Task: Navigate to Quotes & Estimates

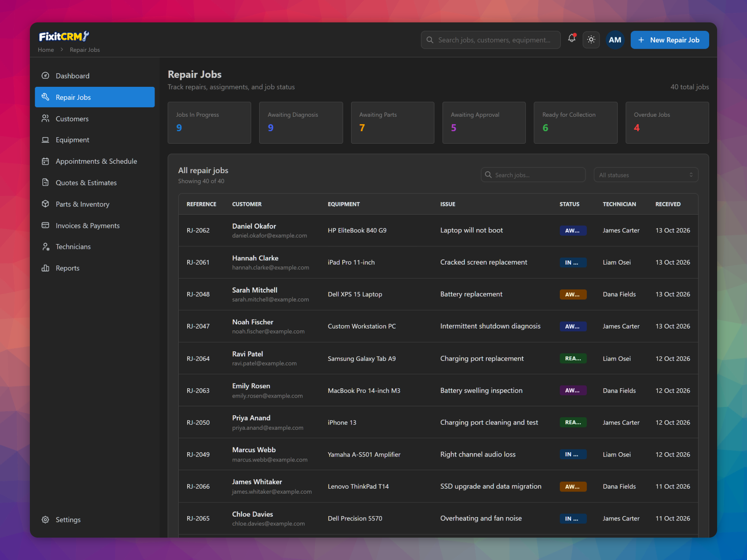Action: point(95,182)
